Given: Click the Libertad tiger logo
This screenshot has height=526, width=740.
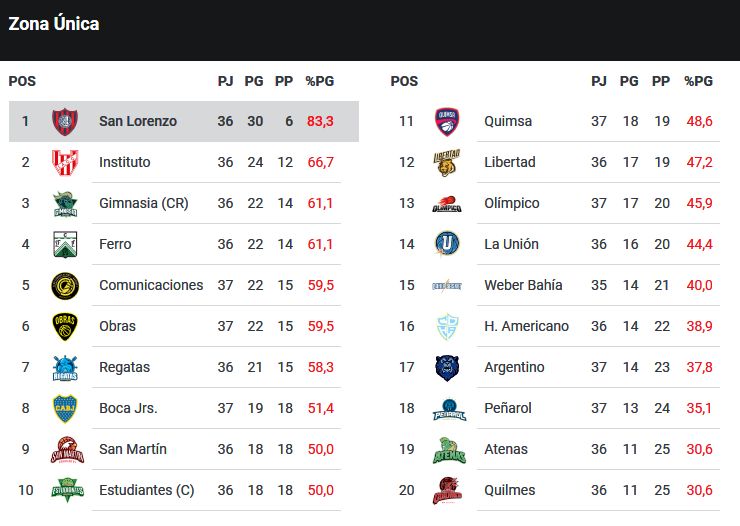Looking at the screenshot, I should tap(446, 162).
